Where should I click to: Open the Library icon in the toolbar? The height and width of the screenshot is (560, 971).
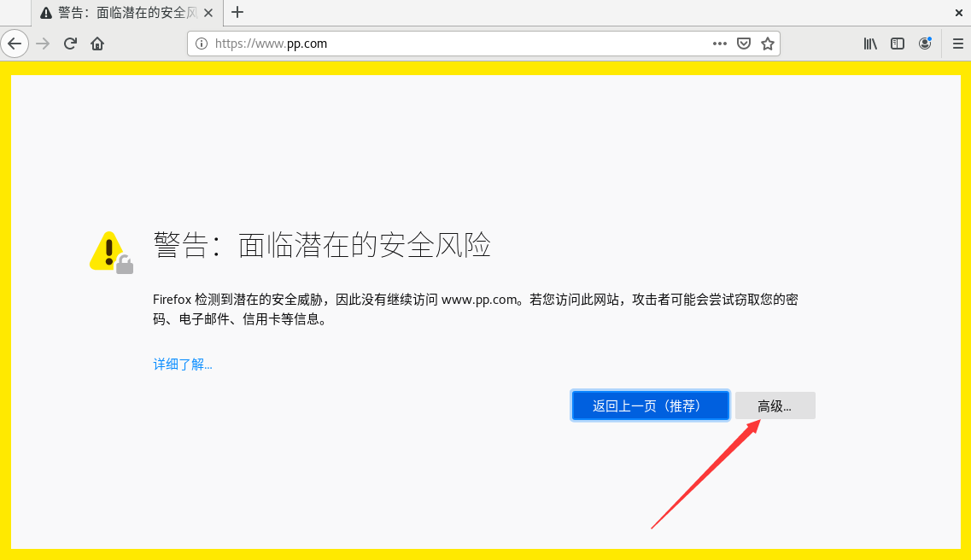869,44
